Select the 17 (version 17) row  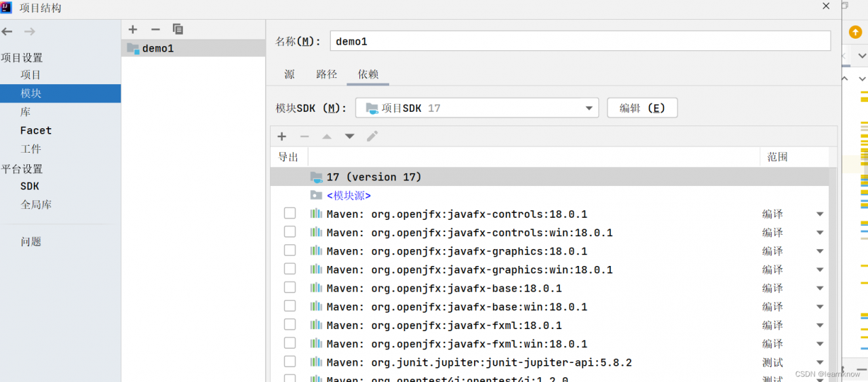click(549, 177)
